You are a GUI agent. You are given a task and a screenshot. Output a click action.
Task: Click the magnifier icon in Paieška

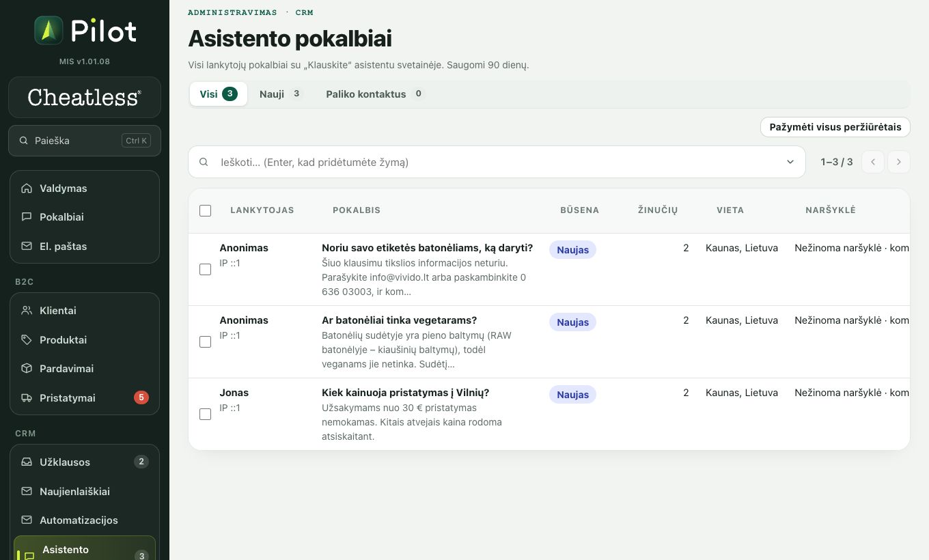tap(24, 141)
